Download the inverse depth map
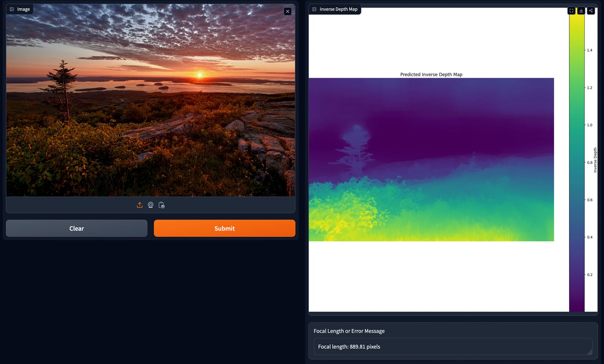The image size is (604, 364). click(581, 11)
